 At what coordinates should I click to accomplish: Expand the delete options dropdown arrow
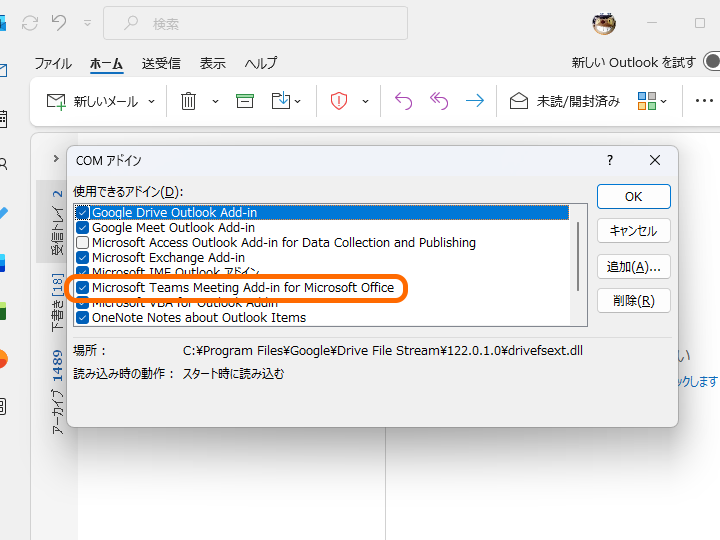[x=215, y=101]
